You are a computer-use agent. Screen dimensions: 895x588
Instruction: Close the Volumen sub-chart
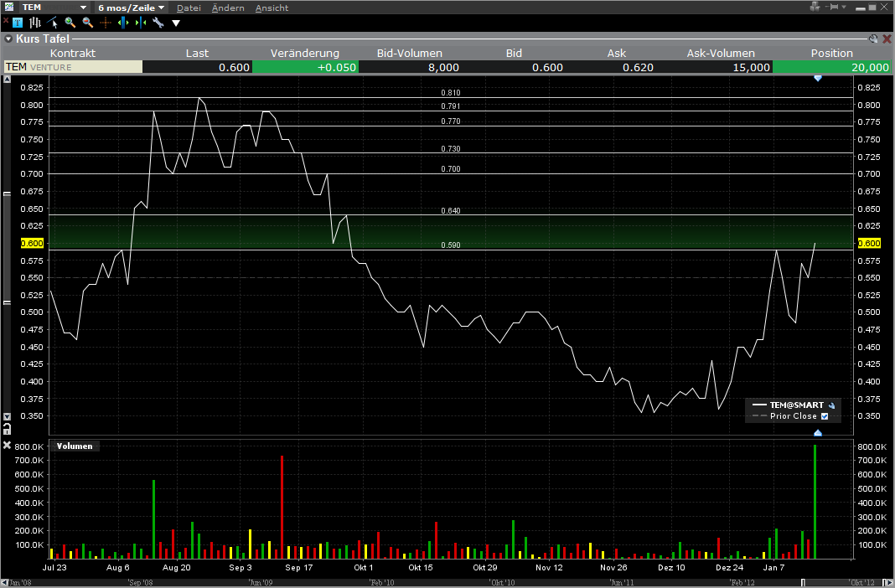point(8,446)
